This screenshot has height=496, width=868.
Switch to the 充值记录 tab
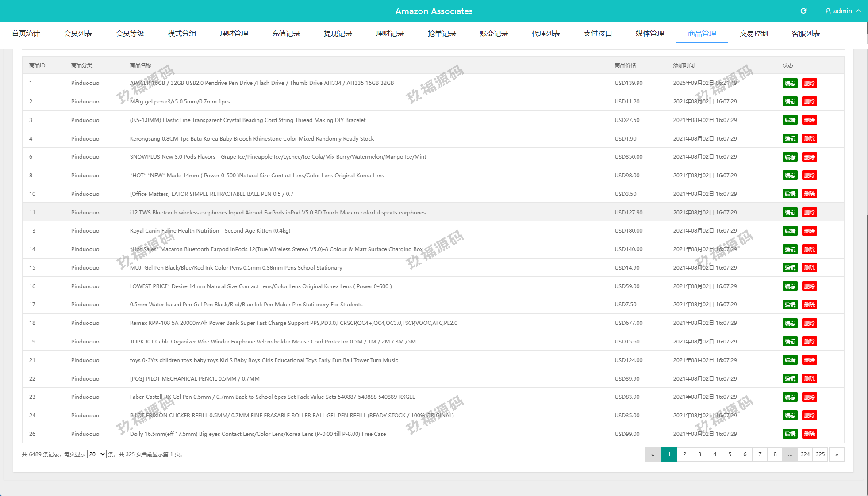click(x=286, y=34)
